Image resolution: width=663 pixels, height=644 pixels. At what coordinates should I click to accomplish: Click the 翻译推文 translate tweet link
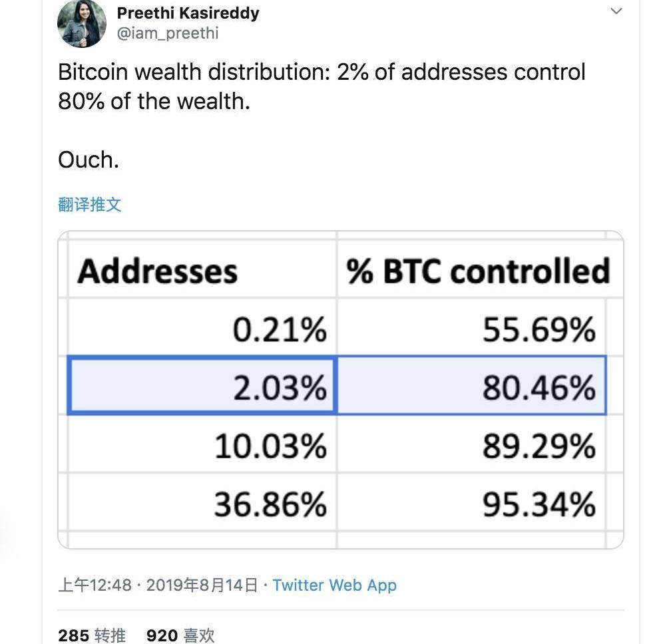pos(90,204)
